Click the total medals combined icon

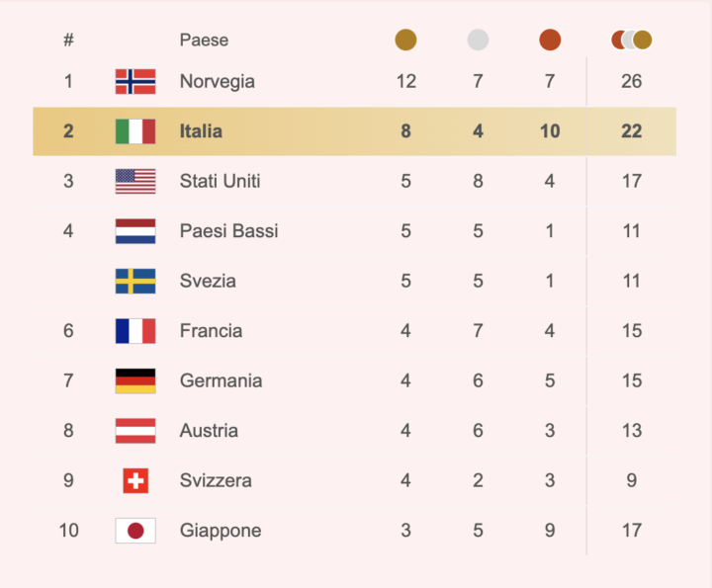point(632,41)
